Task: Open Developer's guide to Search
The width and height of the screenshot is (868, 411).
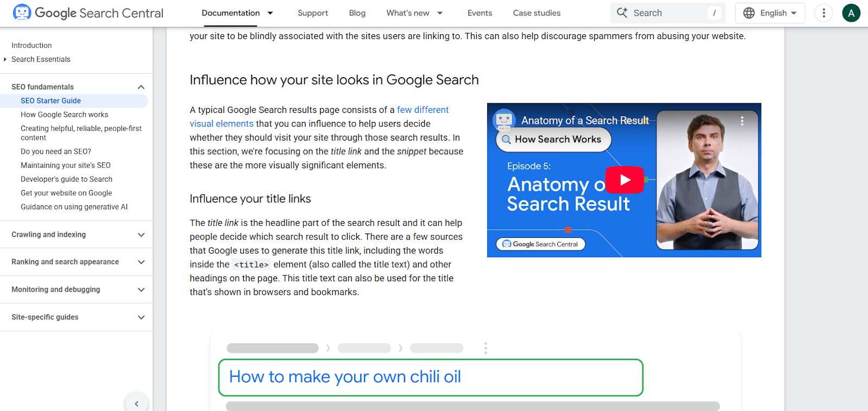Action: 66,179
